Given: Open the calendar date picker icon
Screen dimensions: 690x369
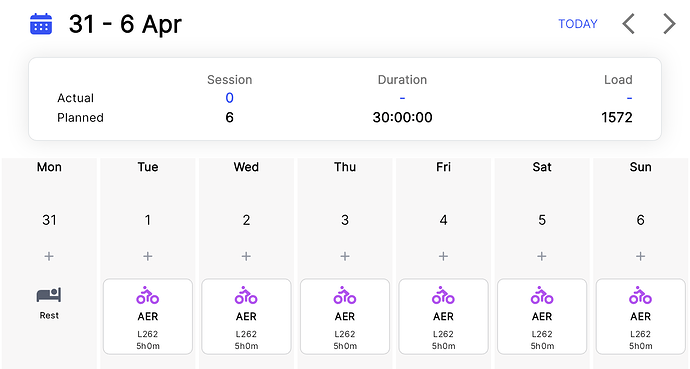Looking at the screenshot, I should (41, 24).
